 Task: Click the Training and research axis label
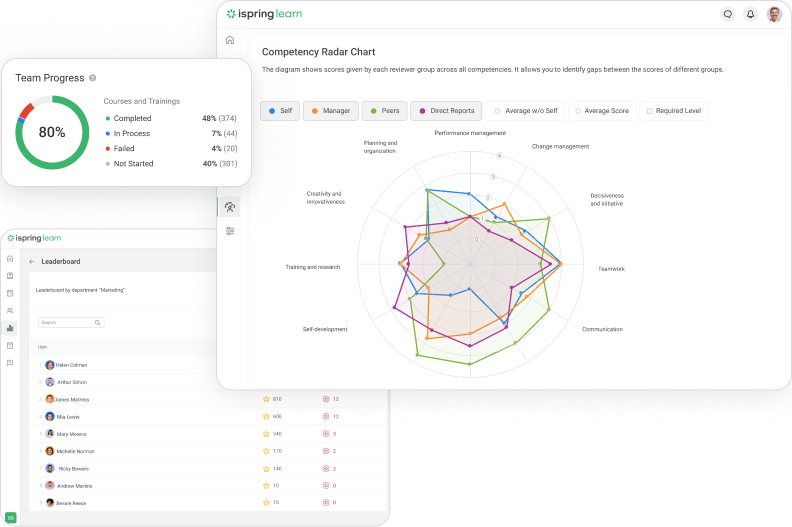point(313,267)
